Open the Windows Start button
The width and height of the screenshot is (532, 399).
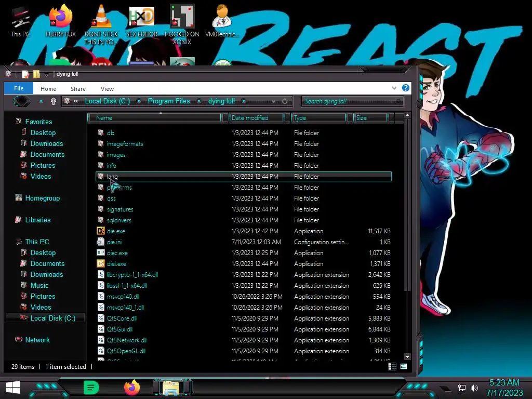pos(13,388)
